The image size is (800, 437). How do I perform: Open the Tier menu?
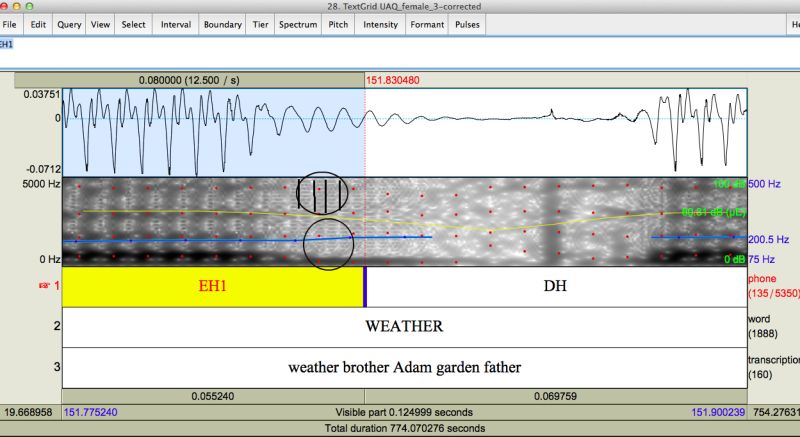[260, 24]
